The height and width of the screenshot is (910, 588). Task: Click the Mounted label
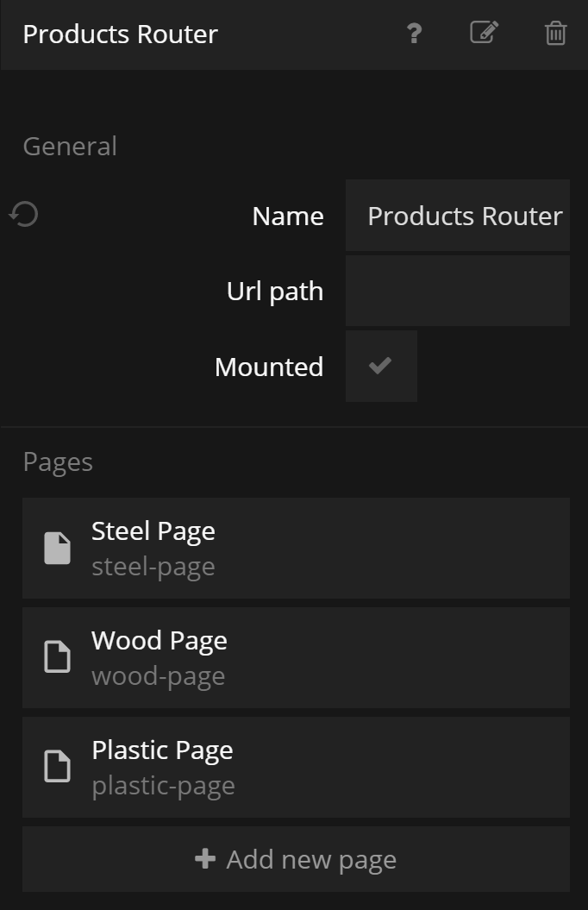click(269, 367)
